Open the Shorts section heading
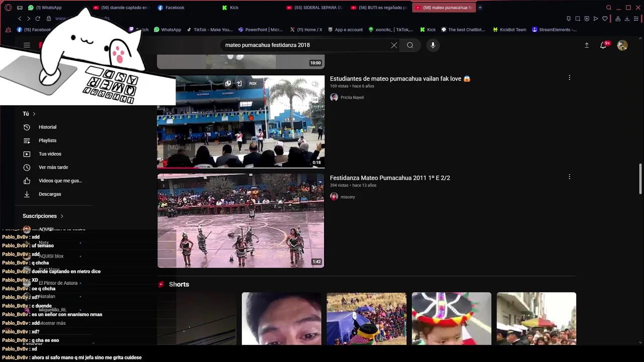The height and width of the screenshot is (362, 644). coord(179,285)
